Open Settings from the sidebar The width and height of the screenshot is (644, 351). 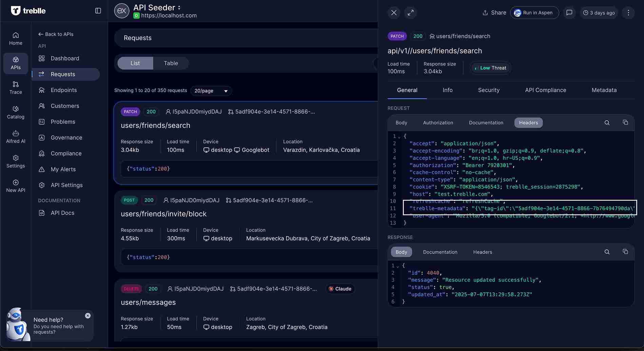click(x=16, y=161)
